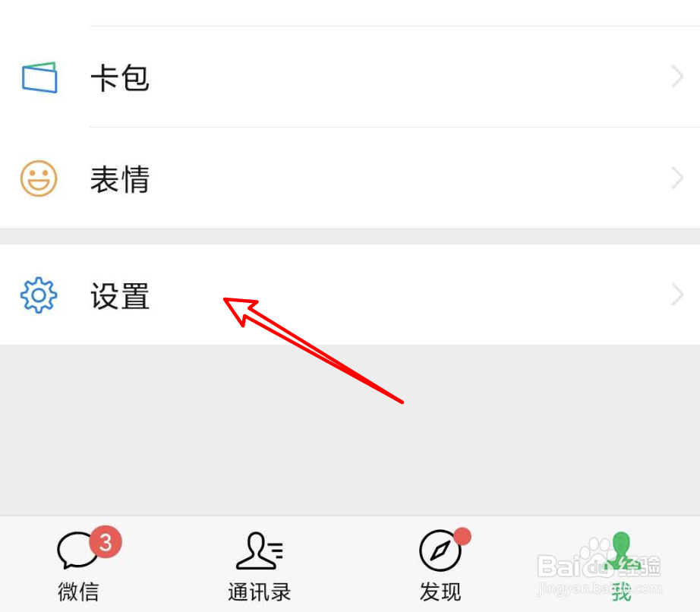Tap the empty middle of 设置 row

pos(350,295)
